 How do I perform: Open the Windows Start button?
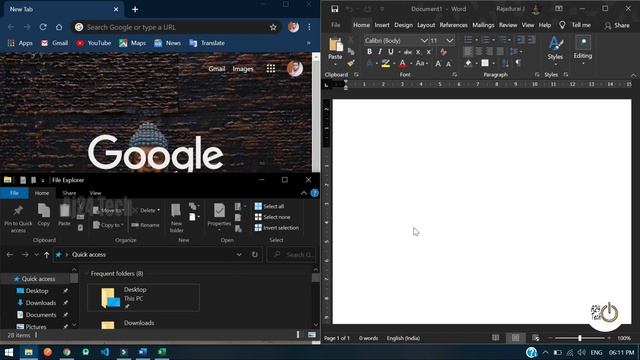coord(9,352)
